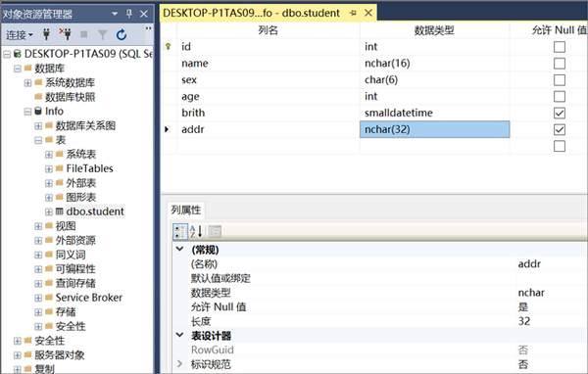Click the connect object explorer plug icon
Screen dimensions: 588x374
coord(46,34)
